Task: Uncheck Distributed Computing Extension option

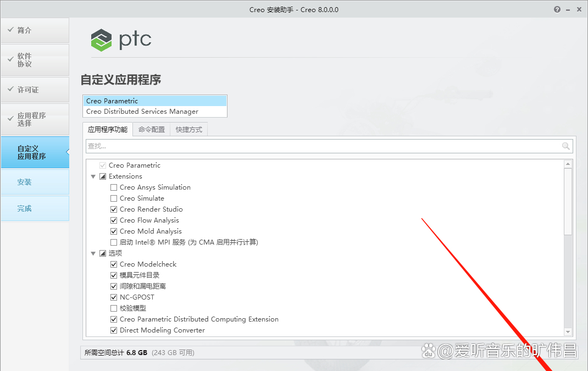Action: 114,319
